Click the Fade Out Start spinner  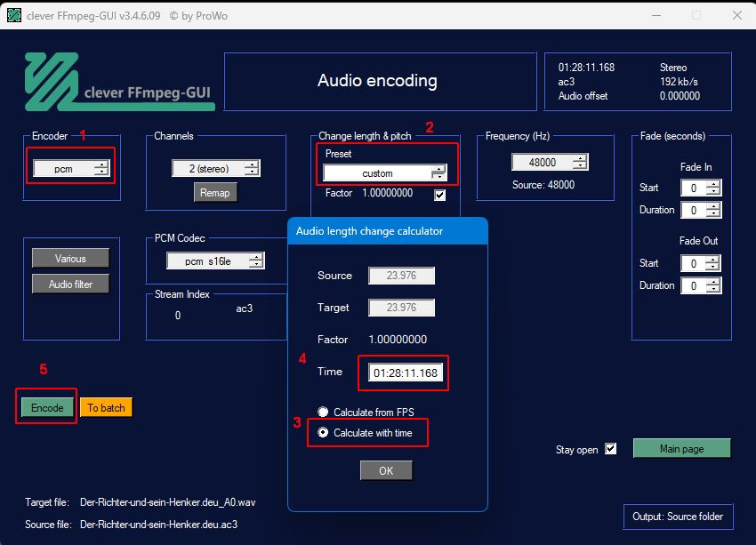pyautogui.click(x=701, y=263)
